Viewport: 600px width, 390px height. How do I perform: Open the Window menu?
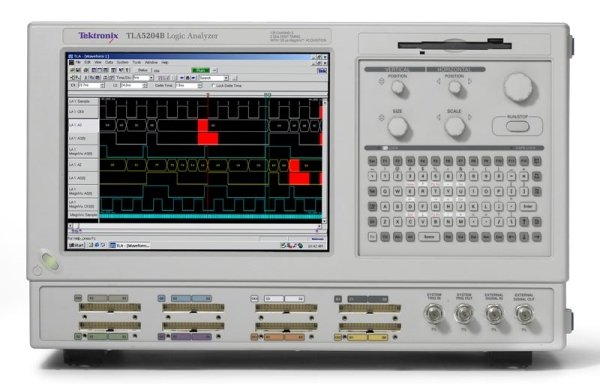pyautogui.click(x=151, y=62)
